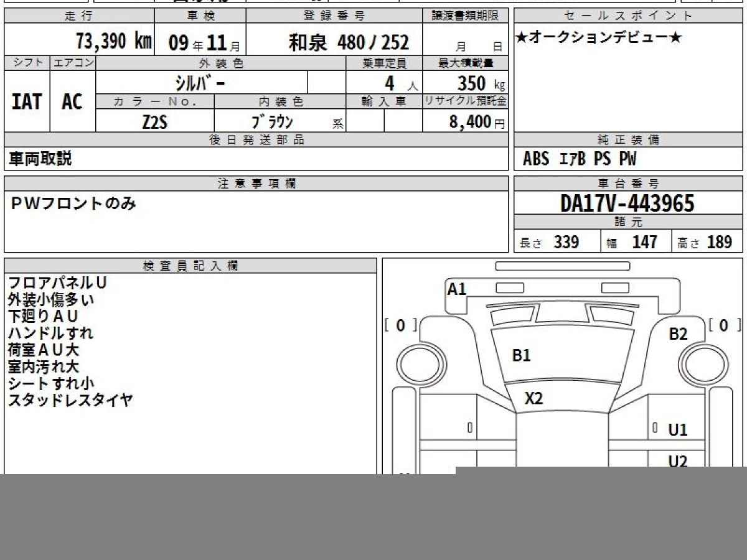Viewport: 747px width, 560px height.
Task: Click the mileage value 73,390 km
Action: coord(113,42)
